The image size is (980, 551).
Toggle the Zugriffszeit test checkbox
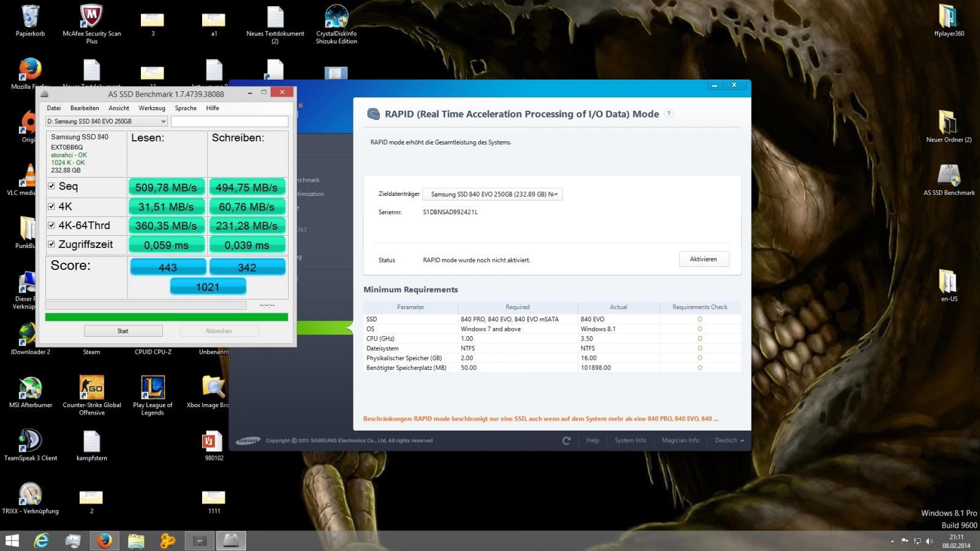point(51,244)
